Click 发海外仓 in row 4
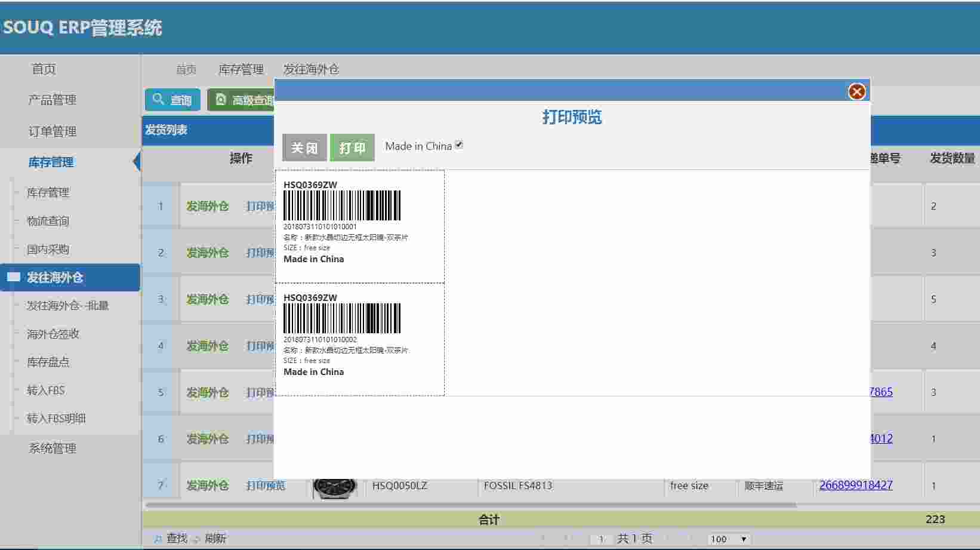 208,346
